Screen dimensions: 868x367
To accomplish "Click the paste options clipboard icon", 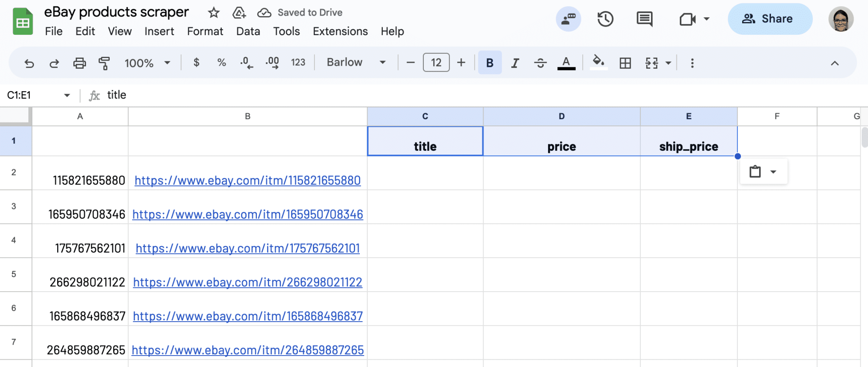I will click(x=755, y=172).
